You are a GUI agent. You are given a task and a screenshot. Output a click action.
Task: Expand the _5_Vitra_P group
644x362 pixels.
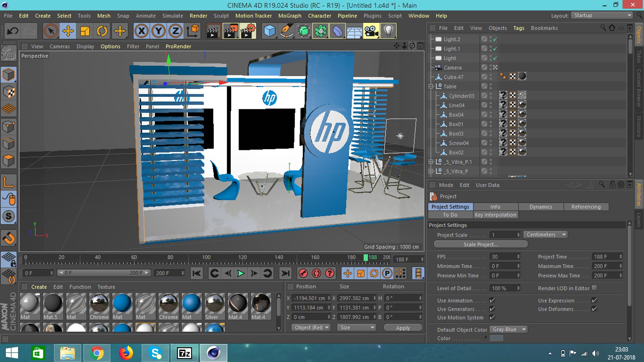[x=431, y=171]
